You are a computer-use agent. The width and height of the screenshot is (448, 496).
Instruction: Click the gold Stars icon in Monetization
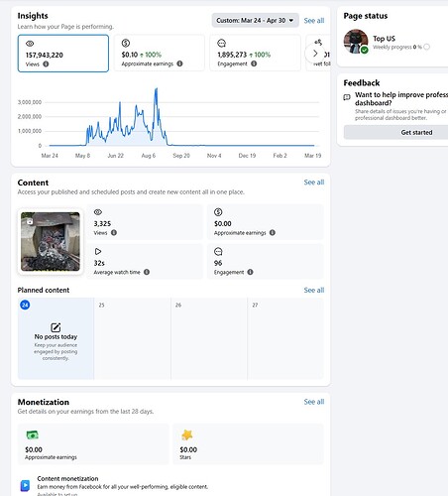tap(187, 434)
